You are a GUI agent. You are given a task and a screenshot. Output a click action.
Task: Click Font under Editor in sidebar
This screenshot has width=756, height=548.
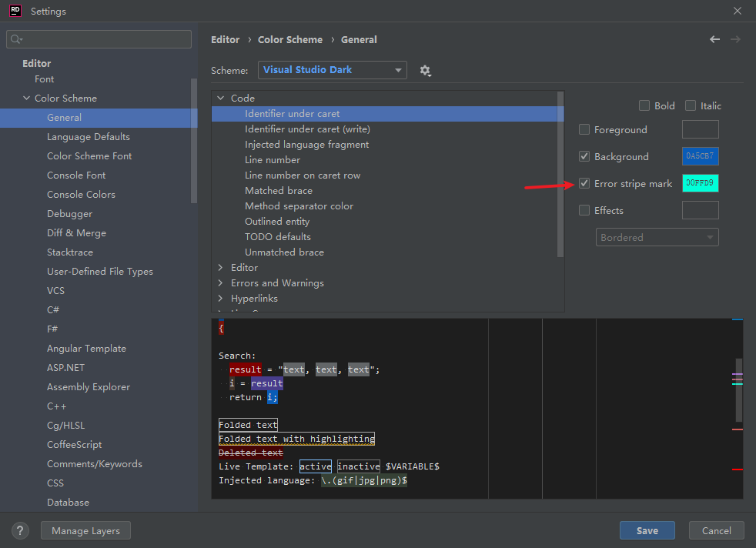tap(45, 79)
